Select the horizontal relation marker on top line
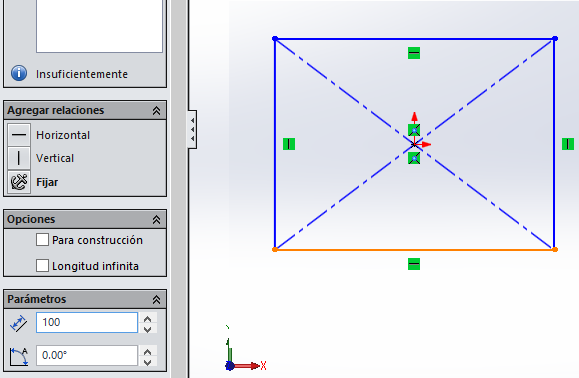This screenshot has height=378, width=579. (414, 53)
